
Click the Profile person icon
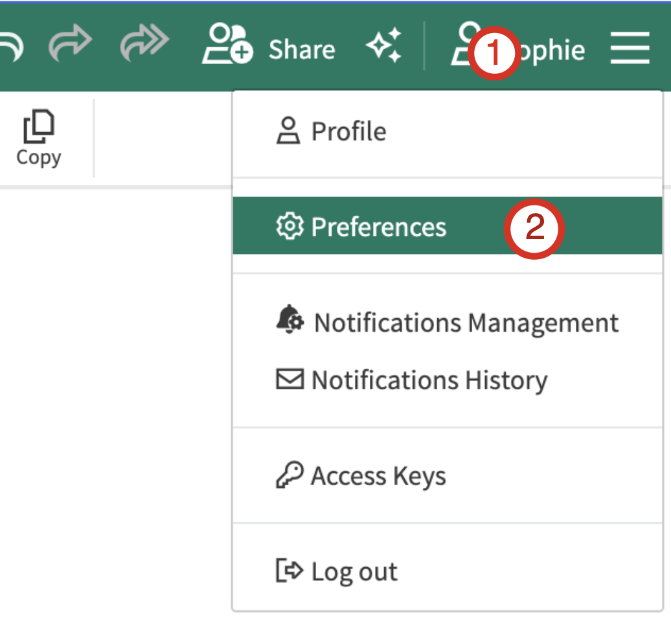pos(290,131)
